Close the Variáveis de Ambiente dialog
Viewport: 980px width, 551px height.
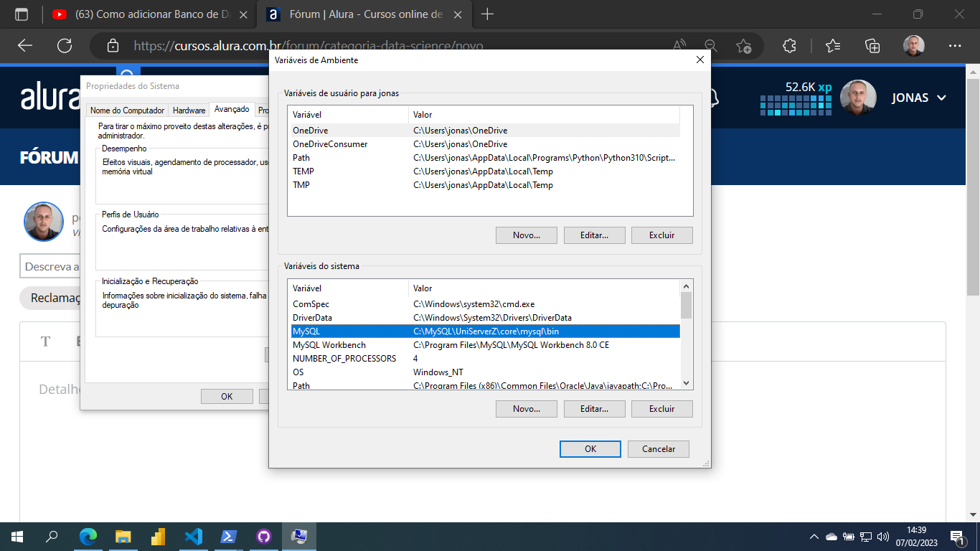tap(700, 60)
